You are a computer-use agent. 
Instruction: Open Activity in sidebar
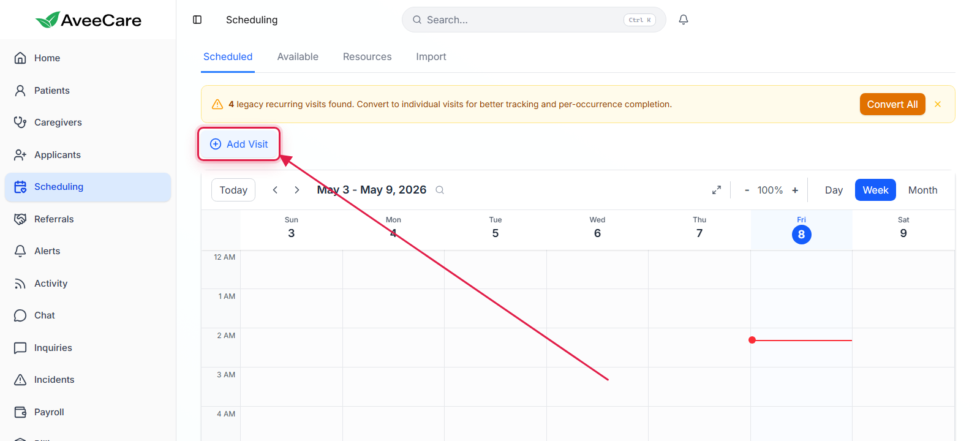[88, 284]
